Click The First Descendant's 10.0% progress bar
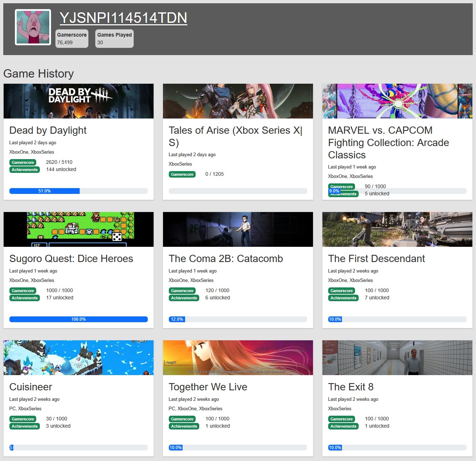The height and width of the screenshot is (461, 476). (397, 319)
